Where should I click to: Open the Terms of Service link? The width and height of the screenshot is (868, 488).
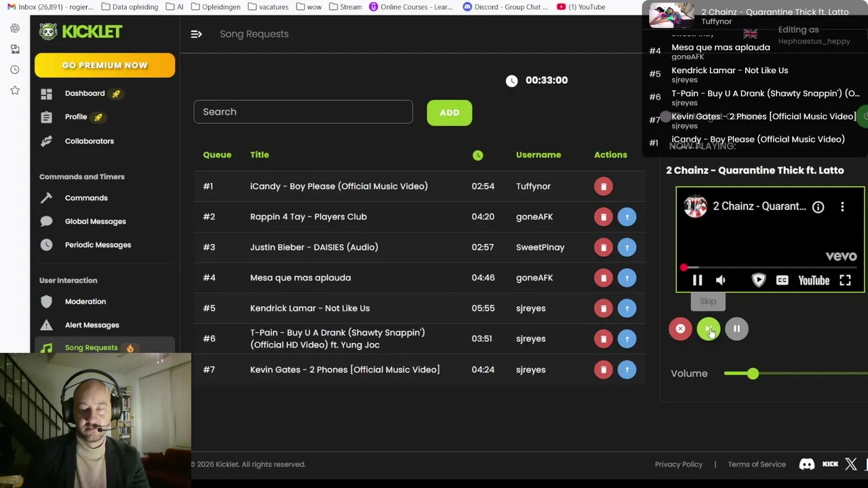tap(756, 464)
